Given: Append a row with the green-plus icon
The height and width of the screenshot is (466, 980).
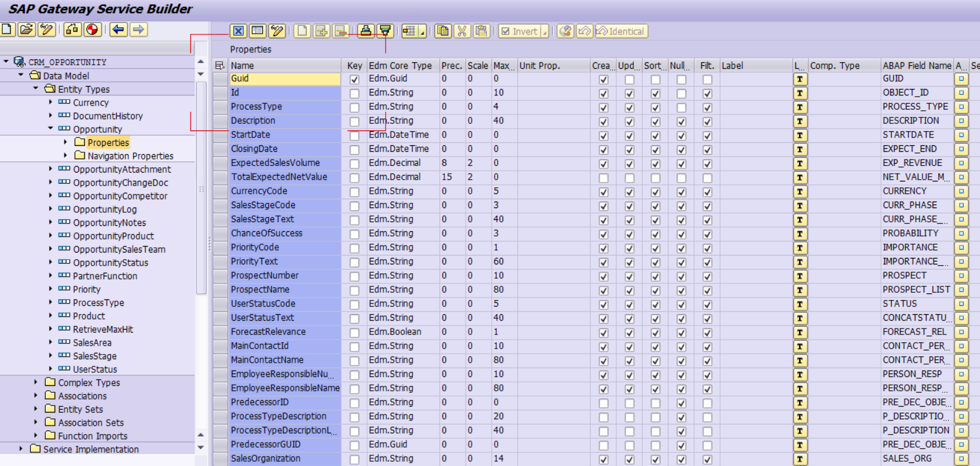Looking at the screenshot, I should coord(322,31).
